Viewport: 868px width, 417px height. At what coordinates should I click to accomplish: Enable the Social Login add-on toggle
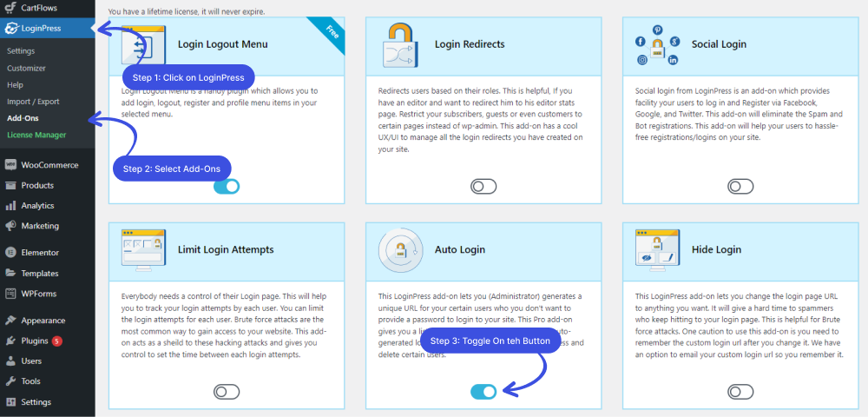tap(740, 187)
